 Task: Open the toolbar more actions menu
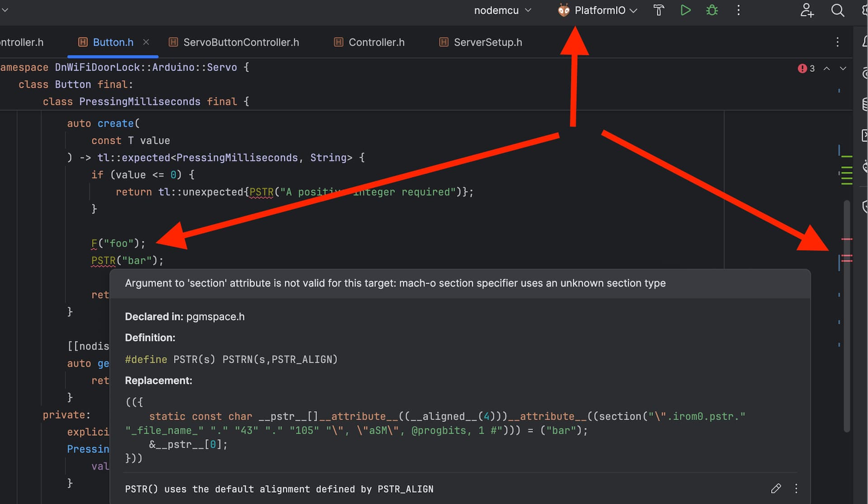(738, 10)
